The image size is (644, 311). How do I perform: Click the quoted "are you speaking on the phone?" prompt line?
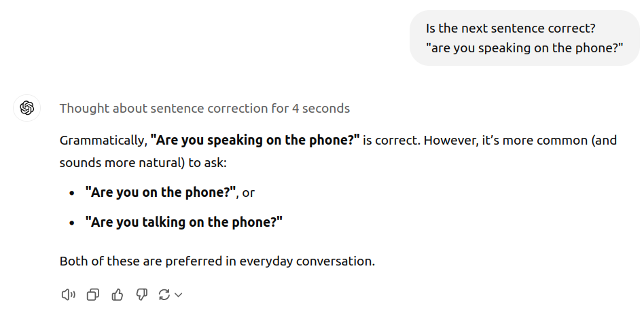[x=524, y=48]
